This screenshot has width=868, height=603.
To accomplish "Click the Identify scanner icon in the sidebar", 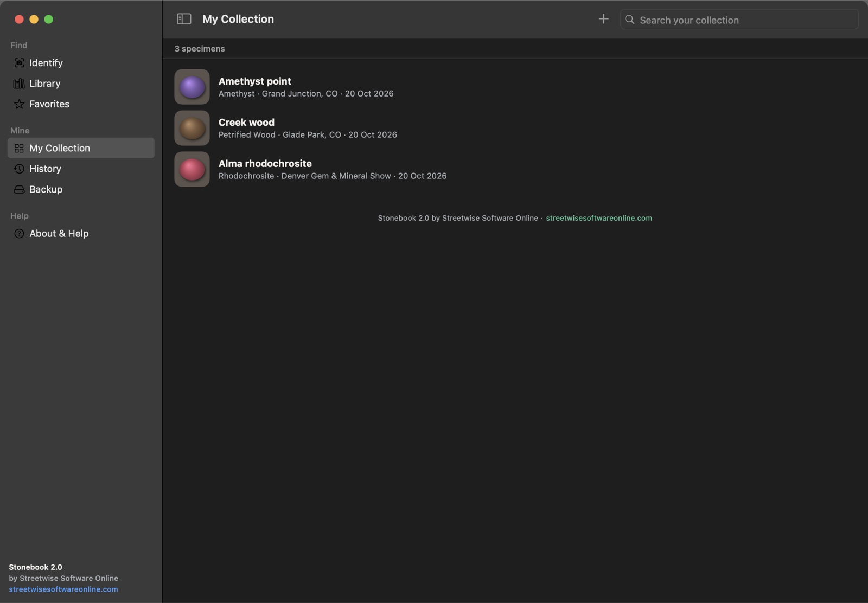I will pyautogui.click(x=19, y=63).
